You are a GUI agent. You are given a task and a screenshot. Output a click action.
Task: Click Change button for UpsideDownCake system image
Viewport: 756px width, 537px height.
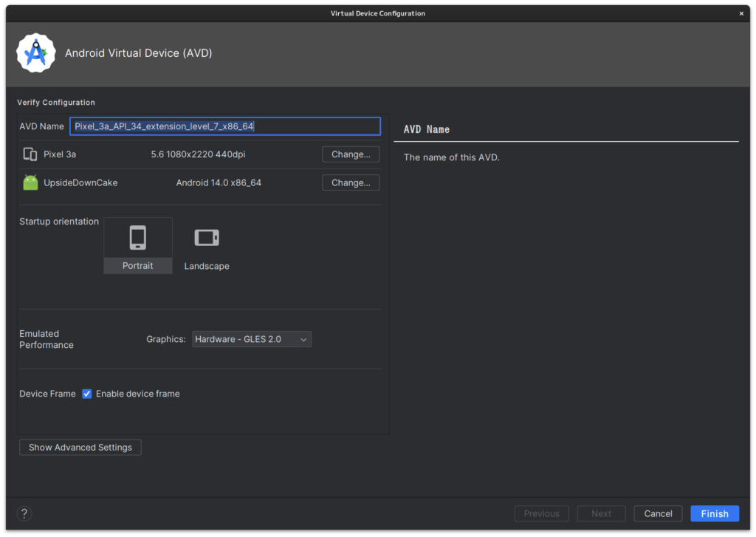[351, 183]
